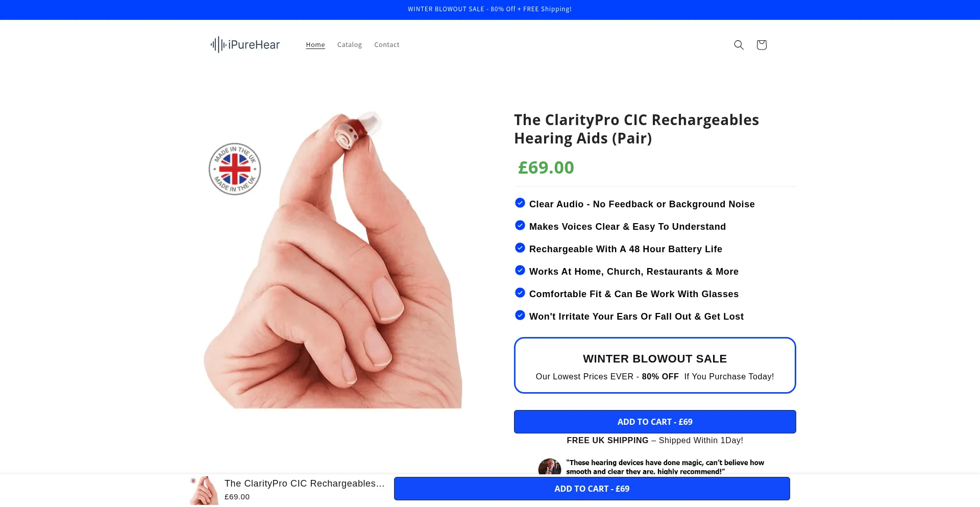Click the reviewer avatar photo
Viewport: 980px width, 507px height.
(550, 467)
